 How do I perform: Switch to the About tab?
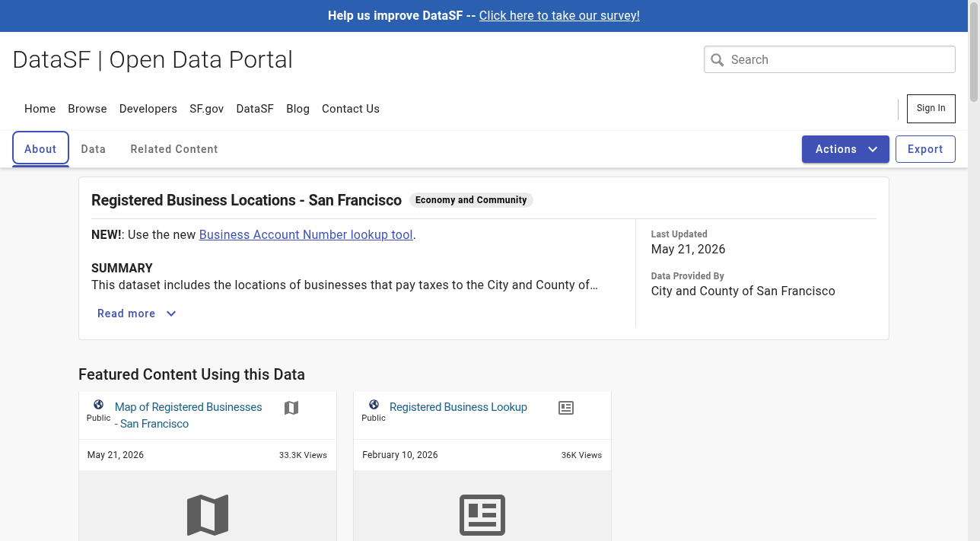[x=40, y=149]
